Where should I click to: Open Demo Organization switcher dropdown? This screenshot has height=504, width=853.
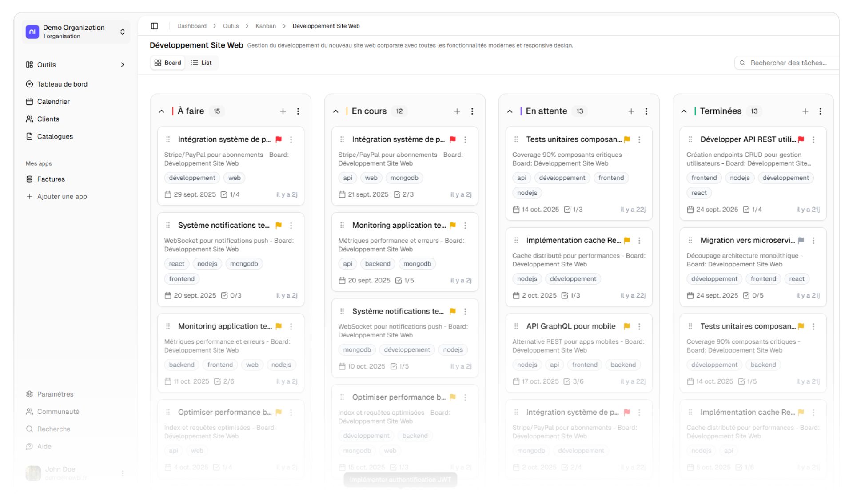tap(122, 32)
